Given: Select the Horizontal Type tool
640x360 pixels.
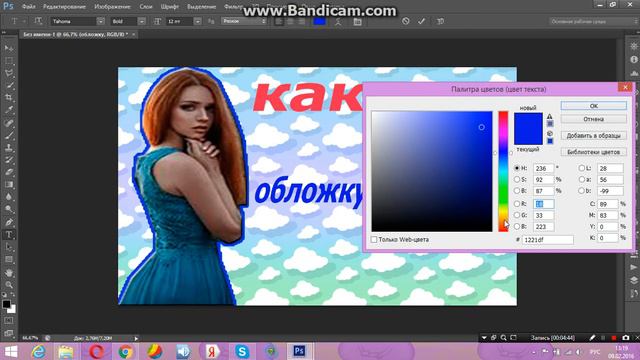Looking at the screenshot, I should point(9,235).
